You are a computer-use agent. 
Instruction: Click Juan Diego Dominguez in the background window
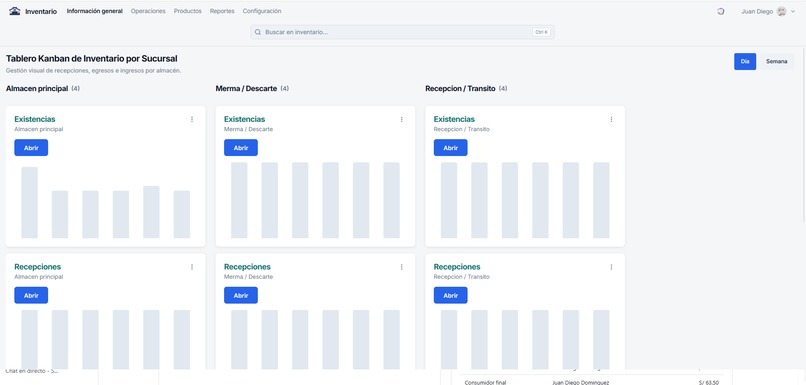point(580,382)
